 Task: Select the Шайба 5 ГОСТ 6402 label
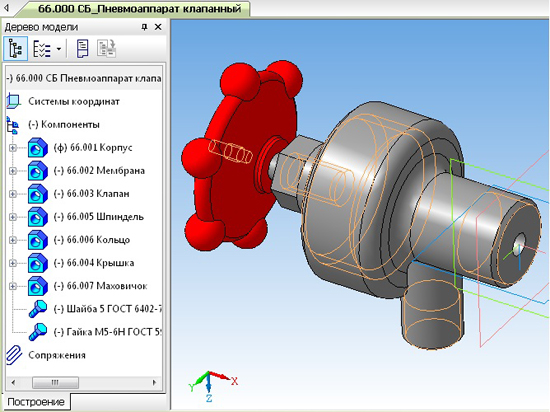(107, 309)
